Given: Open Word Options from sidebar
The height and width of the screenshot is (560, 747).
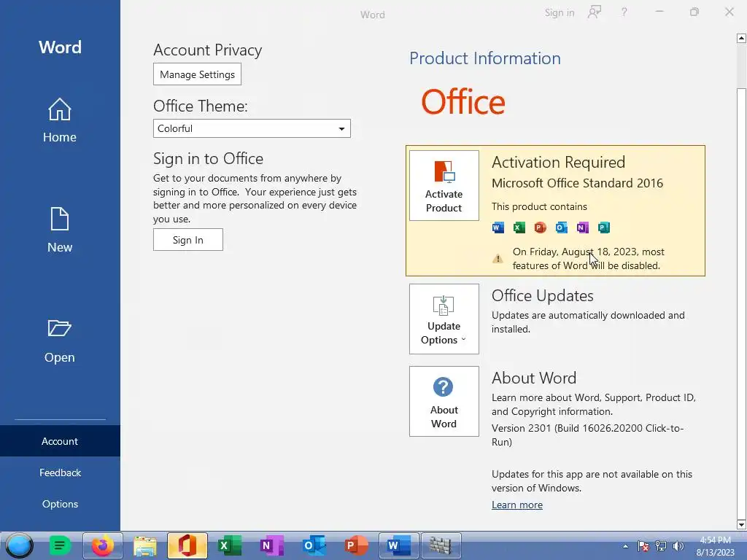Looking at the screenshot, I should pos(60,504).
